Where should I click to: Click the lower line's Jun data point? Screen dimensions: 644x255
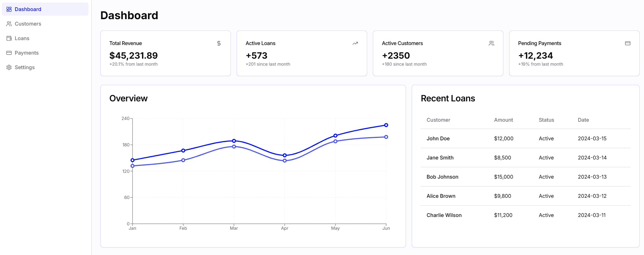[x=386, y=137]
